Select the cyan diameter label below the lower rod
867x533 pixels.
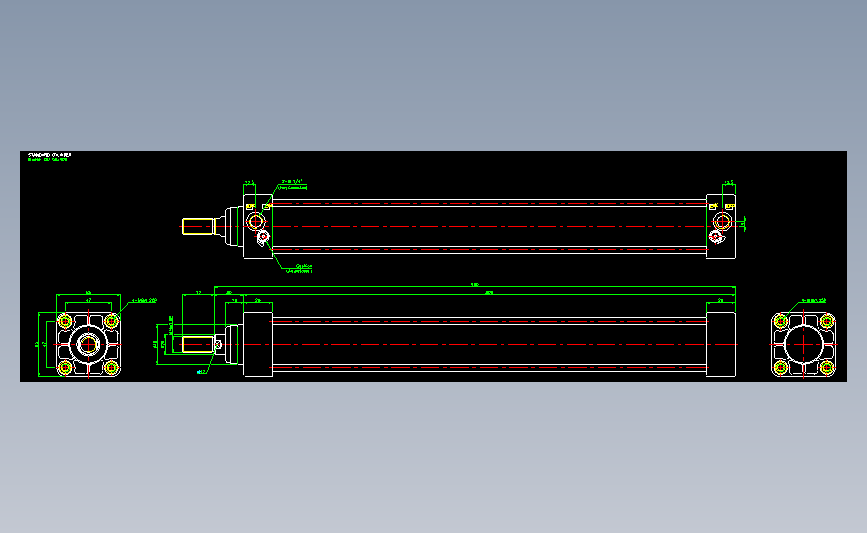[x=201, y=372]
